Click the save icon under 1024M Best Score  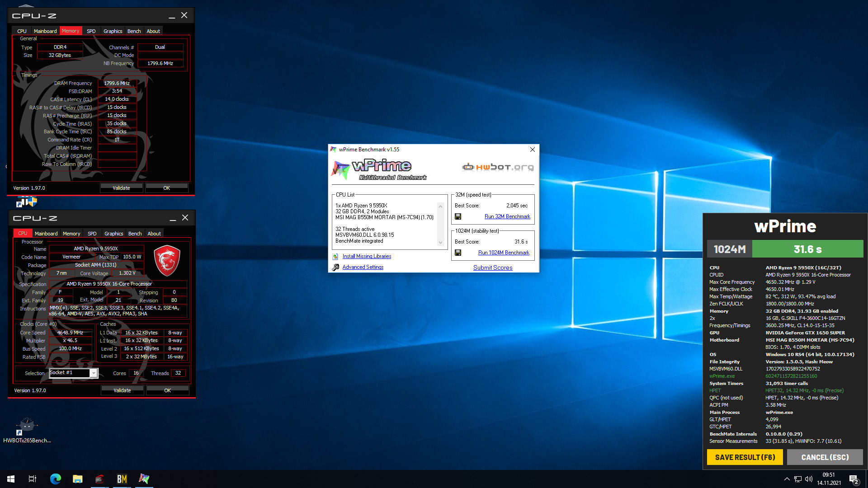tap(458, 253)
